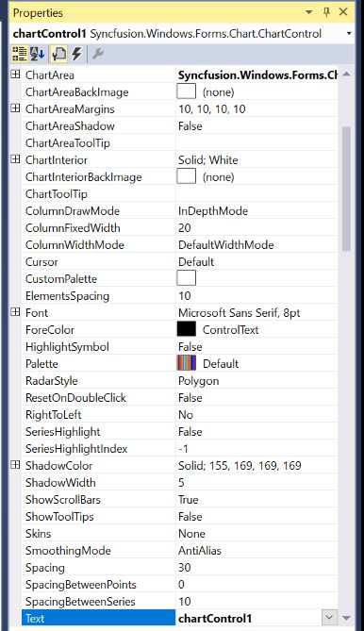Pin the Properties panel
Screen dimensions: 364x631
(x=326, y=12)
